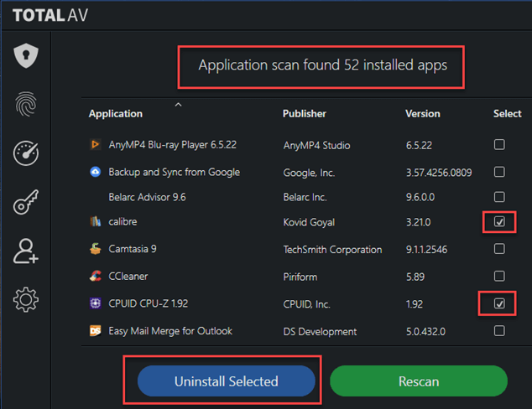This screenshot has width=532, height=409.
Task: Click version 9.1.1.2546 cell
Action: [427, 250]
